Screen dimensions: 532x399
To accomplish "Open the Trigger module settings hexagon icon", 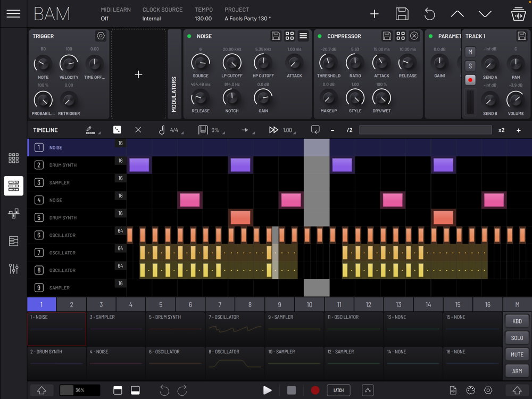I will click(x=101, y=36).
